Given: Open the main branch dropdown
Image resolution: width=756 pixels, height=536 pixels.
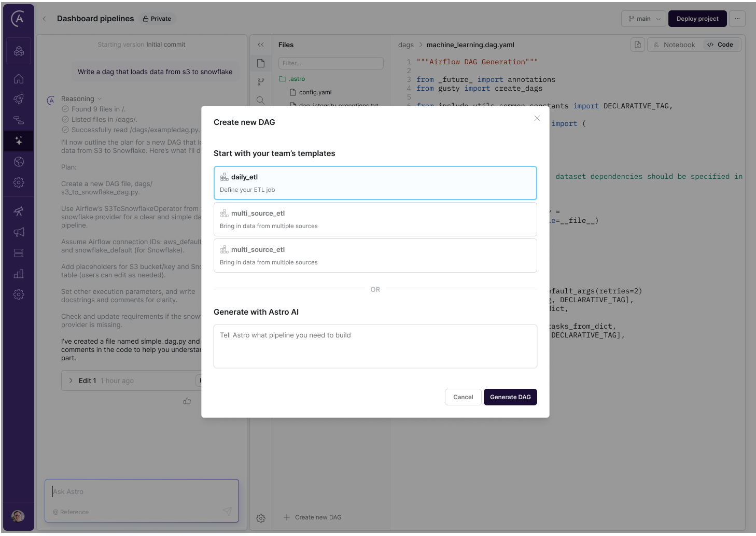Looking at the screenshot, I should (x=644, y=19).
